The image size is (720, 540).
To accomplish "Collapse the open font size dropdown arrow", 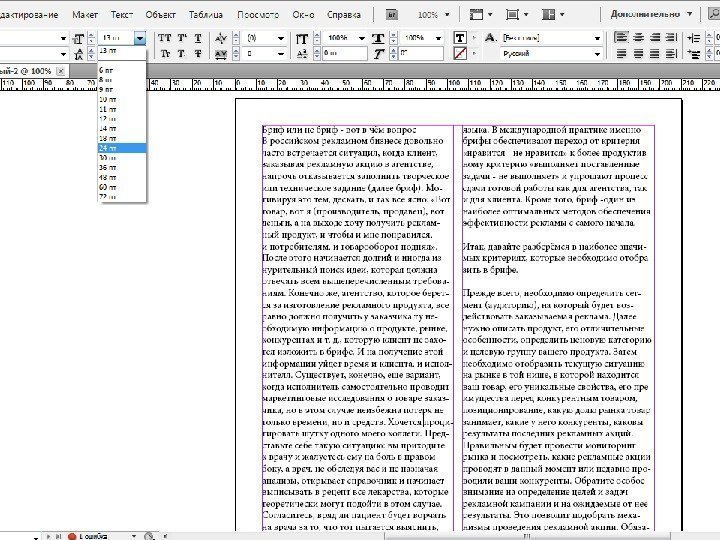I will point(141,38).
